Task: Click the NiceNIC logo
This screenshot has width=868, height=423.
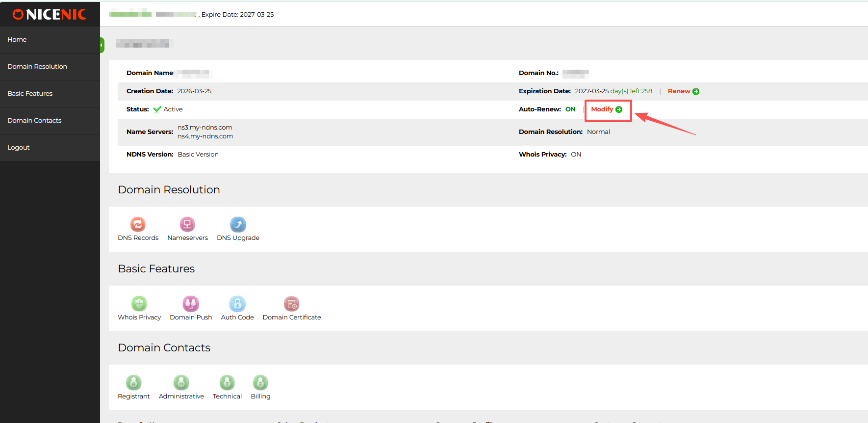Action: pyautogui.click(x=50, y=14)
